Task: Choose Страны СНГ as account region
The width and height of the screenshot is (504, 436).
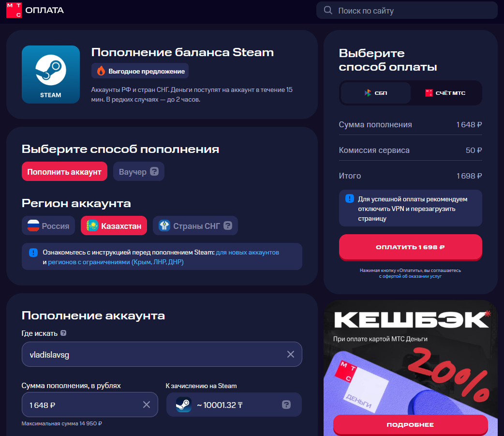Action: click(195, 226)
